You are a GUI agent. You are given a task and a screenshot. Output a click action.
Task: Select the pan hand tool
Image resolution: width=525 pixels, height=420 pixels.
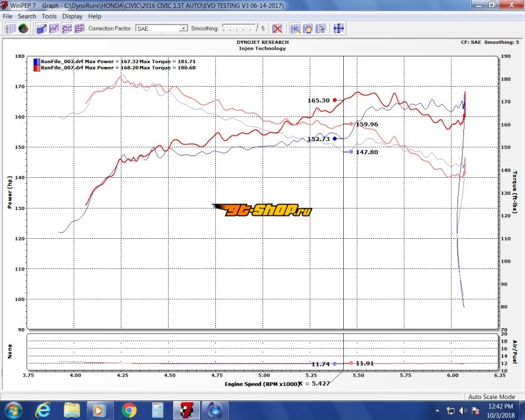click(307, 28)
